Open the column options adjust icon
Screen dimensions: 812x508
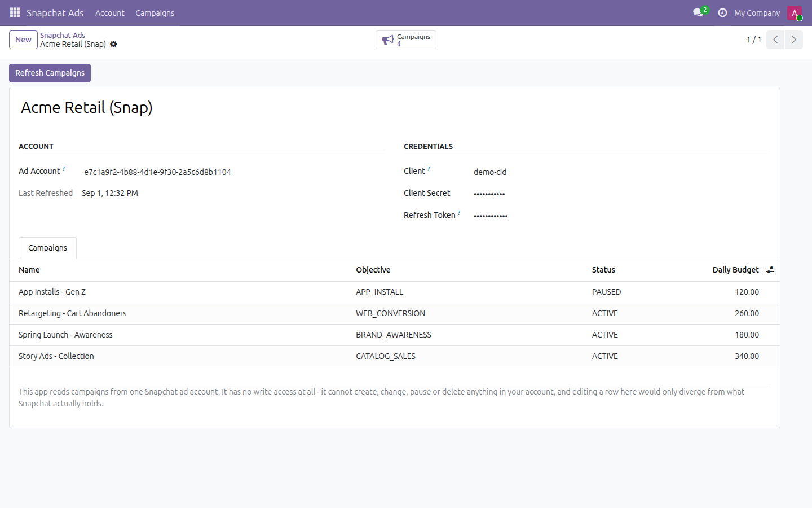point(770,270)
